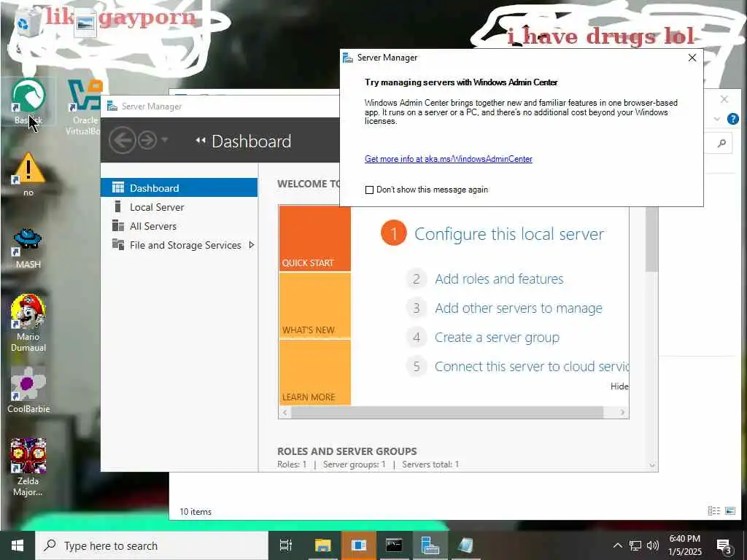Click Connect this server to cloud services
The image size is (747, 560).
pyautogui.click(x=532, y=366)
